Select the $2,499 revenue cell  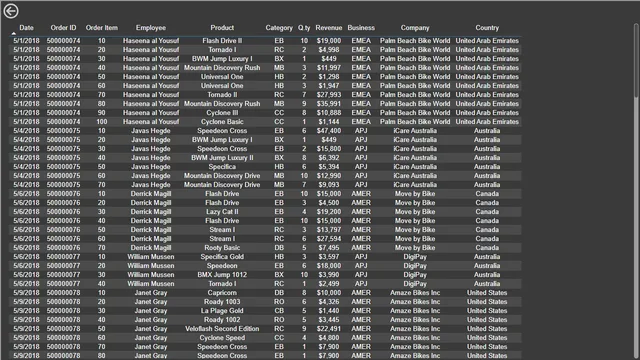point(329,284)
